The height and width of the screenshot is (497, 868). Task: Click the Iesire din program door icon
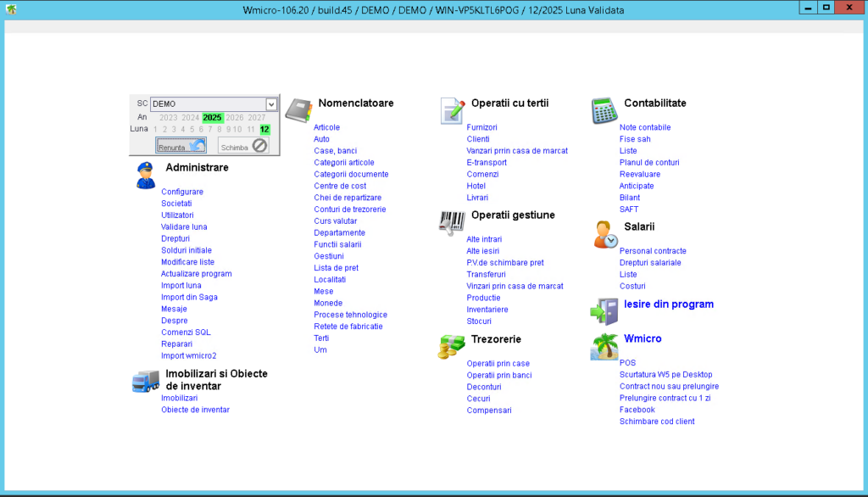pyautogui.click(x=604, y=310)
